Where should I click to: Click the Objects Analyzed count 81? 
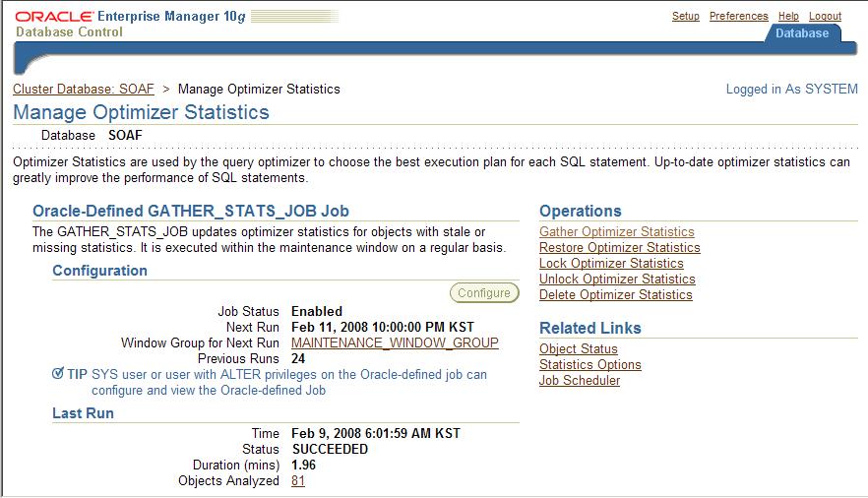(x=298, y=481)
